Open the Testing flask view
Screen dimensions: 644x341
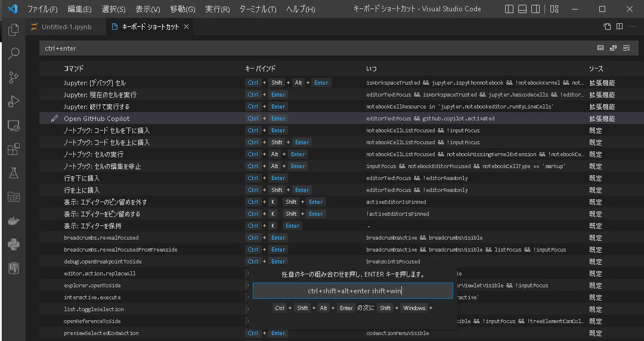pos(14,173)
